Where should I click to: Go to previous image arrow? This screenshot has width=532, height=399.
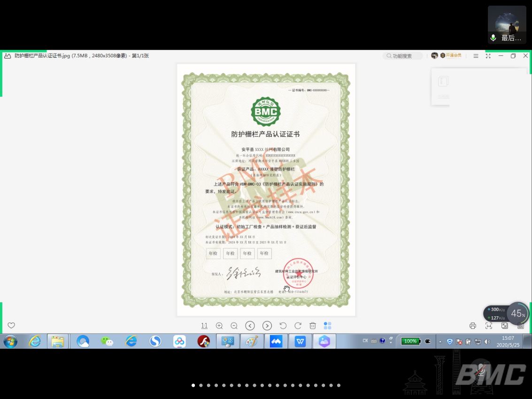coord(250,326)
